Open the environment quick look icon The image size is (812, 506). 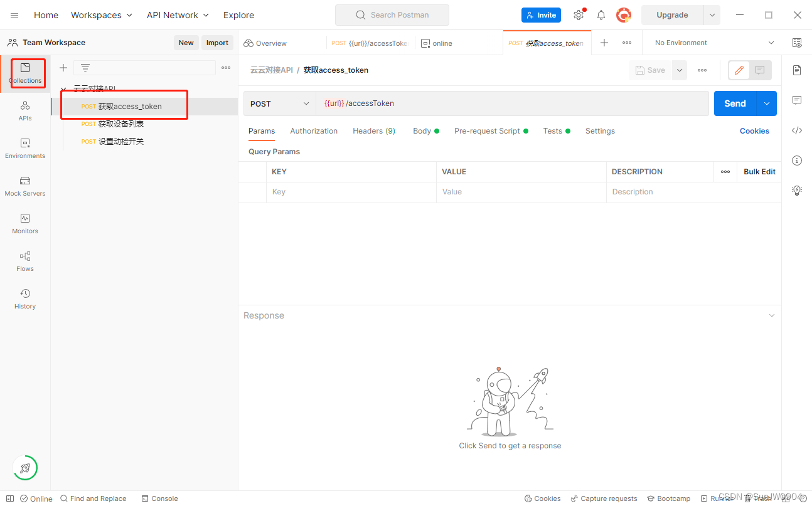[797, 43]
